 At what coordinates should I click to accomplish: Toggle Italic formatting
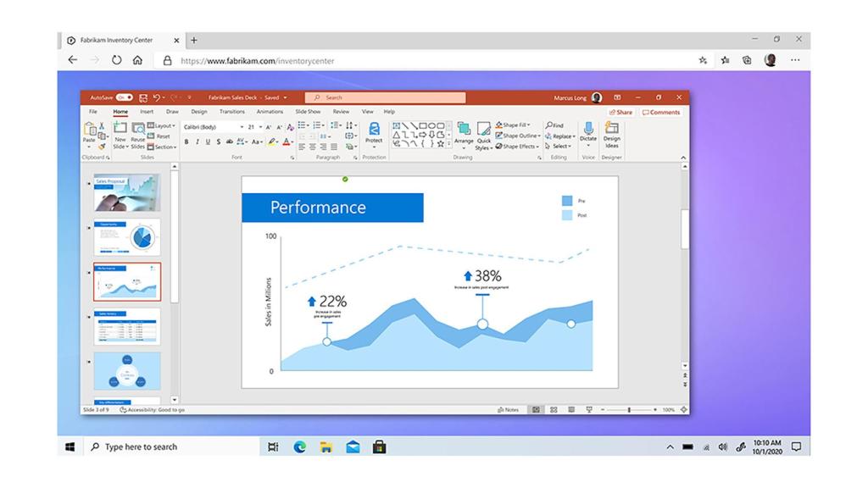point(197,142)
